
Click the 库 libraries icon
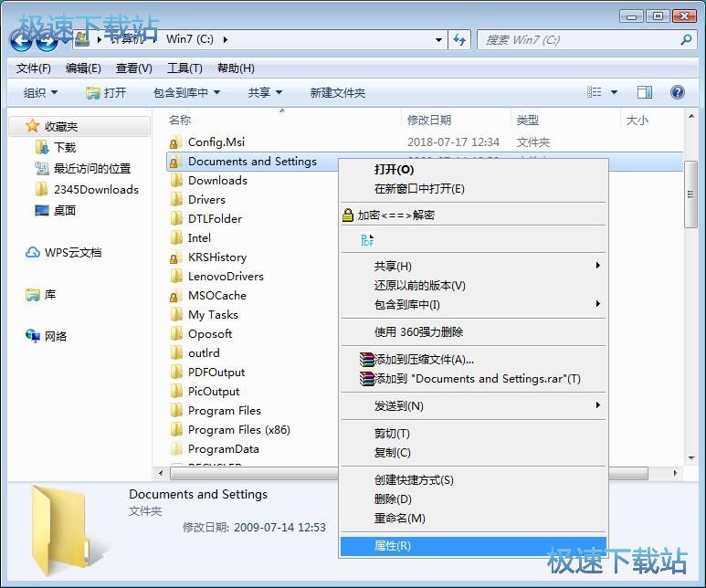32,294
